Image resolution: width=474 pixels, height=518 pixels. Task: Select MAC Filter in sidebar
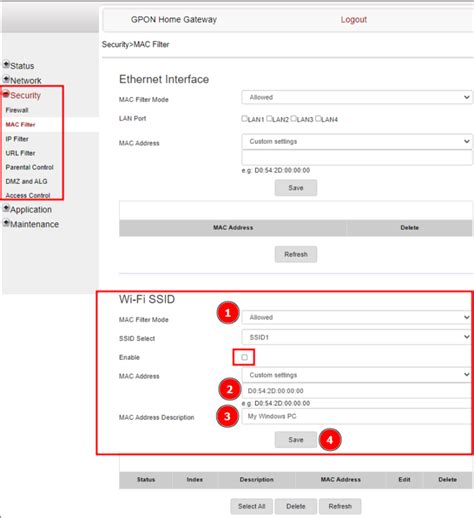point(20,124)
